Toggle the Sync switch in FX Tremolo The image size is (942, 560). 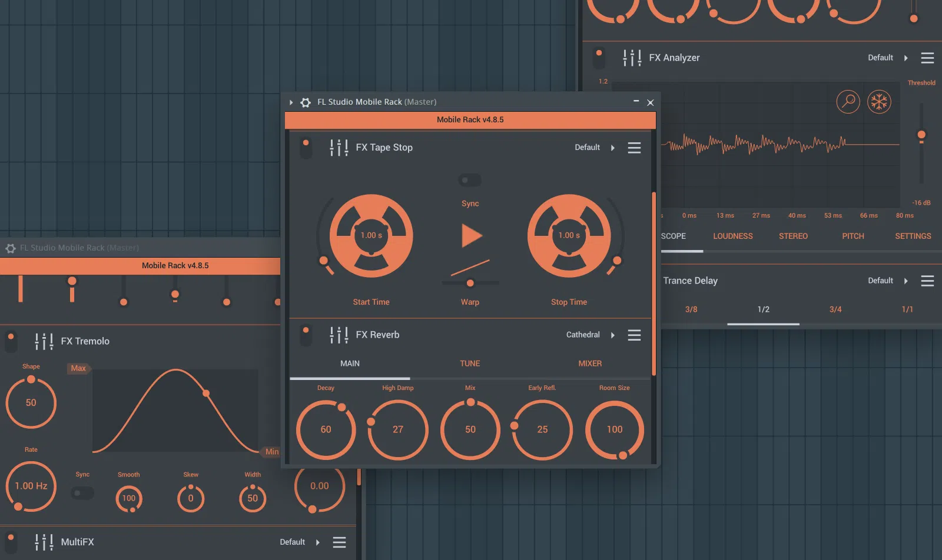[x=82, y=493]
